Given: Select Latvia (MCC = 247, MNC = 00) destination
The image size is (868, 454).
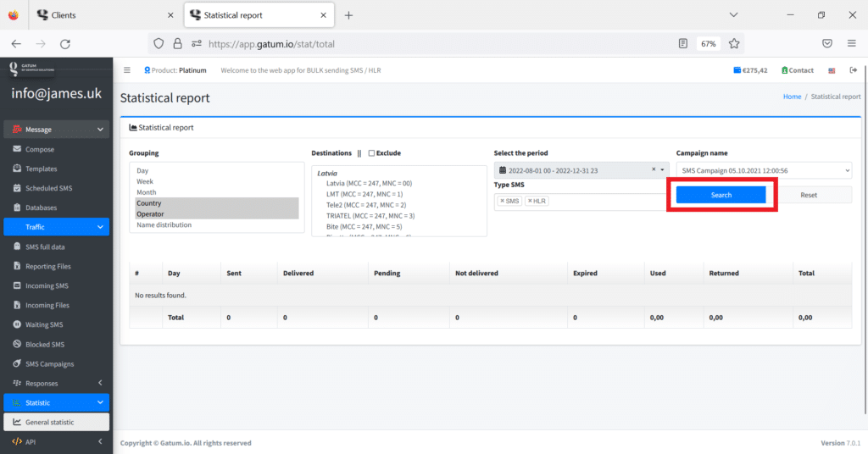Looking at the screenshot, I should [x=370, y=183].
